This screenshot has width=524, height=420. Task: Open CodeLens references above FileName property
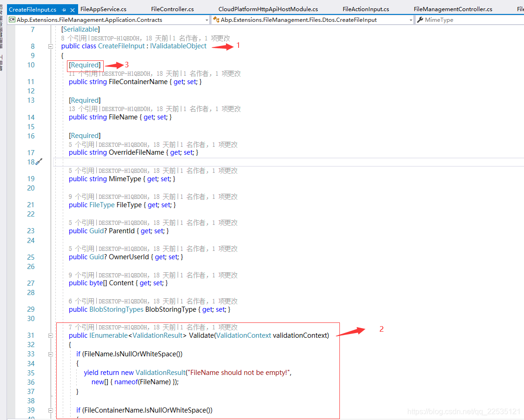tap(83, 109)
